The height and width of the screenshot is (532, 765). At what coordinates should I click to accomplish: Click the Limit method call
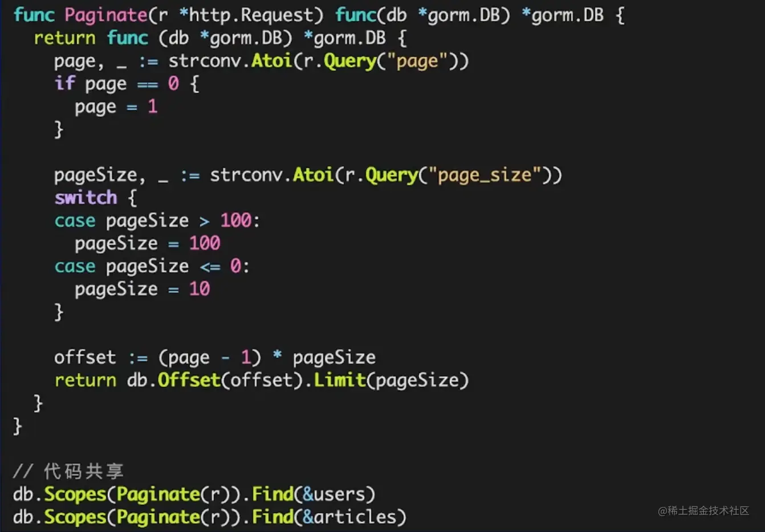pos(340,380)
